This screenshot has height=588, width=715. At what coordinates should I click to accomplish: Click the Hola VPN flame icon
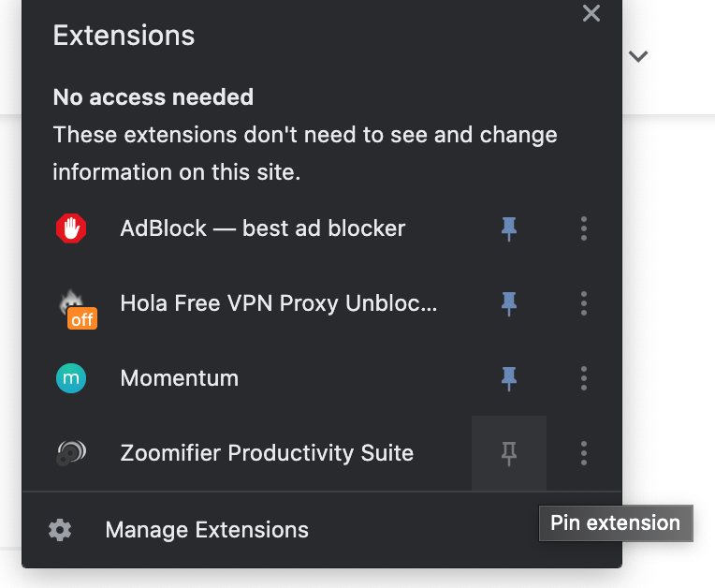(77, 308)
